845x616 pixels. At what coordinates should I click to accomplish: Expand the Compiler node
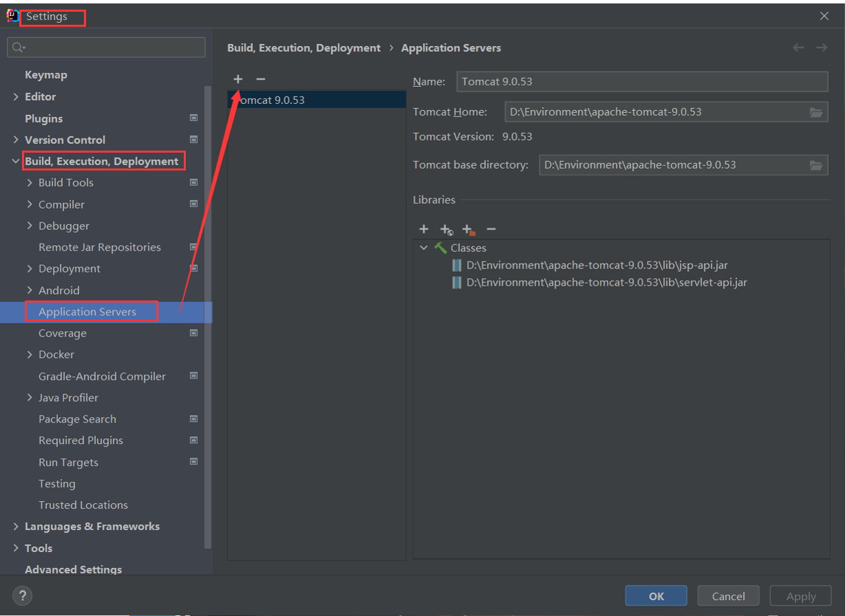coord(30,204)
